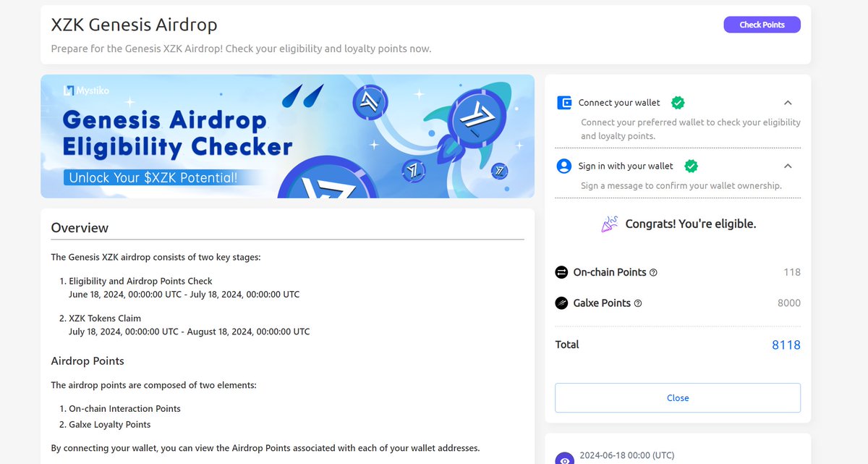868x464 pixels.
Task: Click the wallet icon beside Connect your wallet
Action: pos(564,103)
